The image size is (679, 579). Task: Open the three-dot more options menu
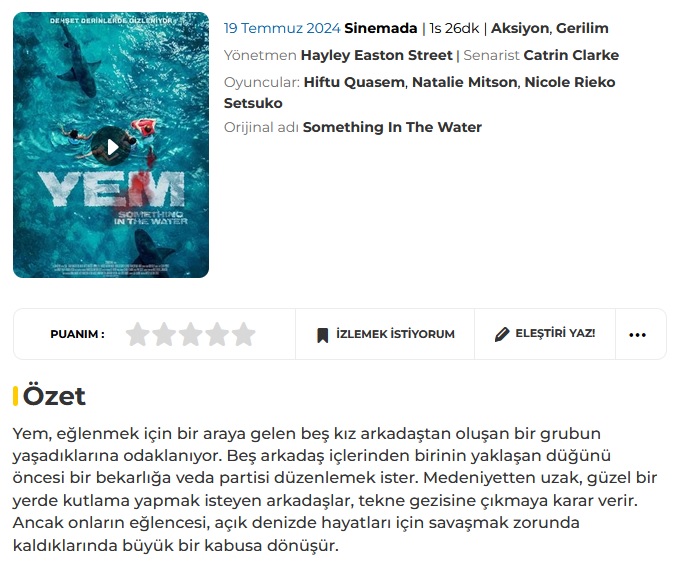point(637,335)
